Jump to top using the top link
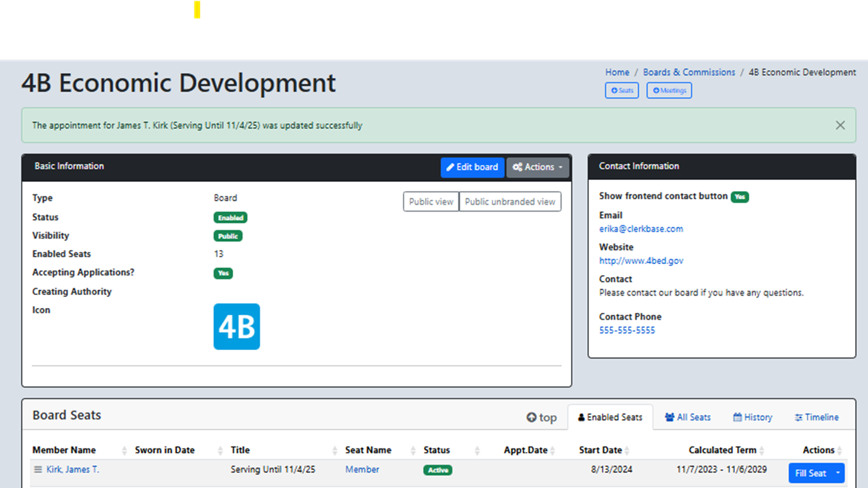Viewport: 868px width, 488px height. pyautogui.click(x=541, y=417)
